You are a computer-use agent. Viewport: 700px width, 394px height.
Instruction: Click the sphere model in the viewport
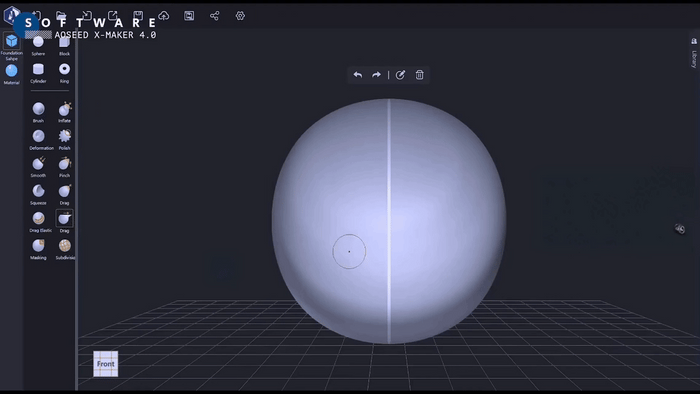(x=389, y=221)
